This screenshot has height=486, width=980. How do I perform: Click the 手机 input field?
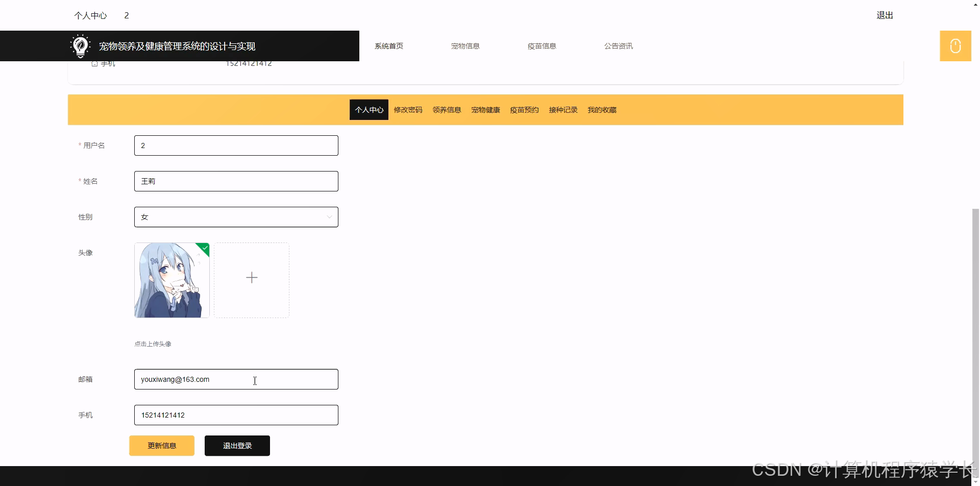pyautogui.click(x=236, y=415)
